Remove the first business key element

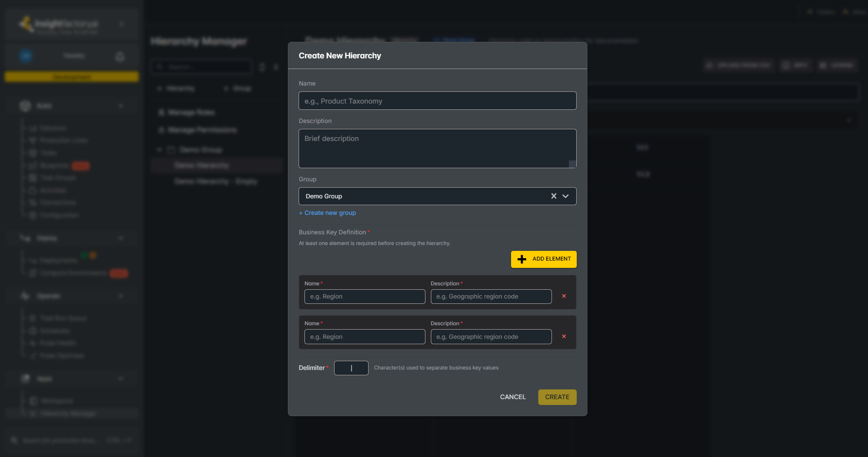click(x=564, y=296)
